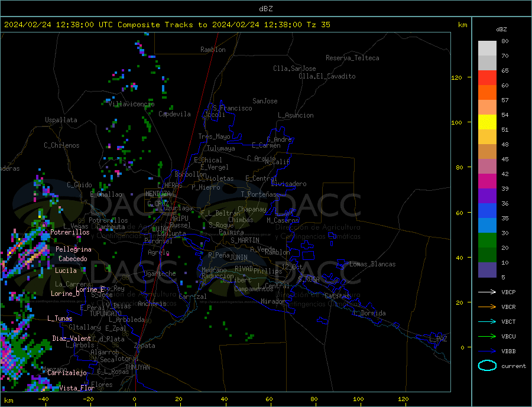Click the '42' legend value
Screen dimensions: 532x407
click(505, 174)
